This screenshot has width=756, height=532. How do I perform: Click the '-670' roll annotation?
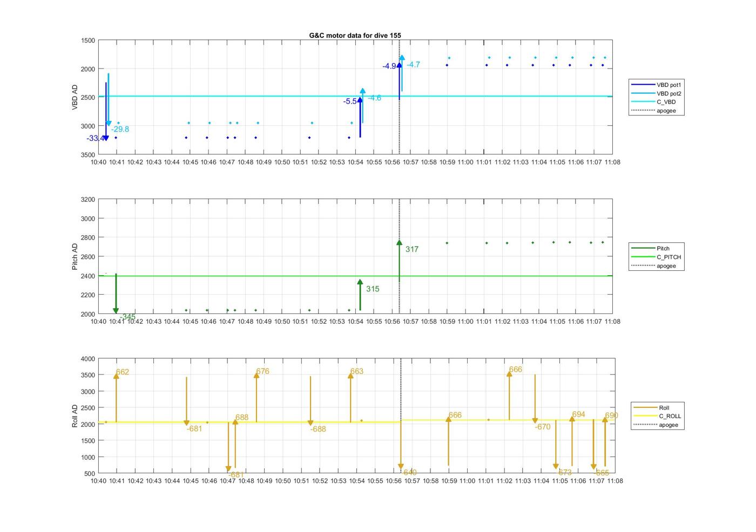click(543, 427)
